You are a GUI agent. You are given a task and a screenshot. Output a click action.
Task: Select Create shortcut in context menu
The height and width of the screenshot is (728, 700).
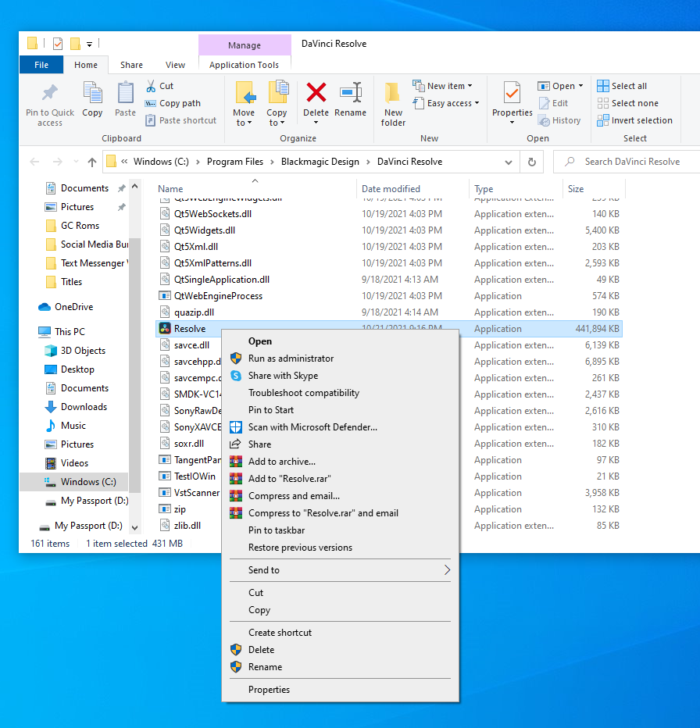pos(340,633)
